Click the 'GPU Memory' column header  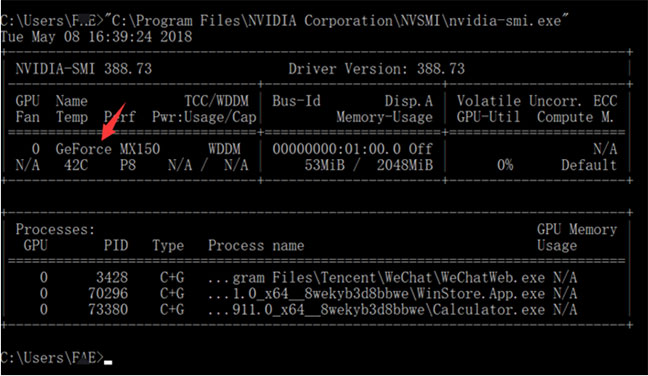(x=577, y=229)
